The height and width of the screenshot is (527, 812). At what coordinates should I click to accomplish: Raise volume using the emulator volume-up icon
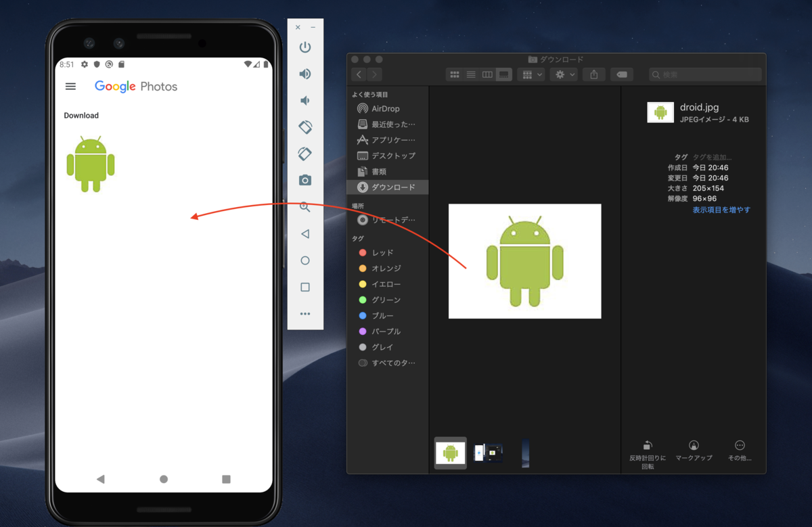[x=305, y=74]
